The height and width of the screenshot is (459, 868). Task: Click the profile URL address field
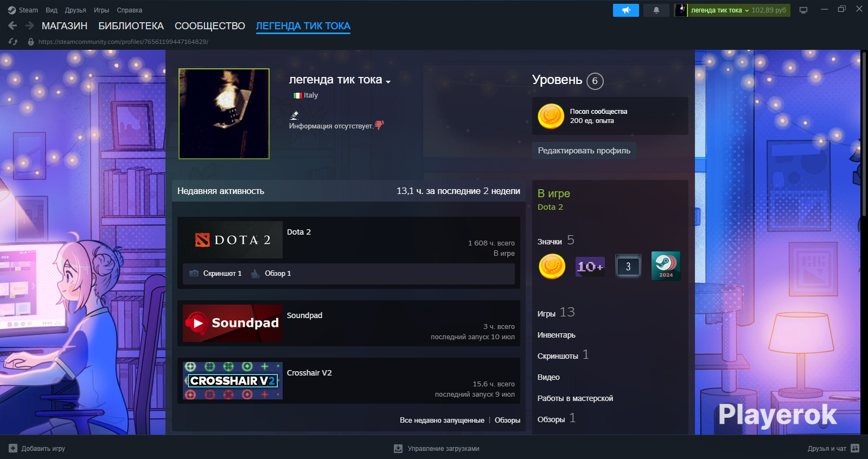123,42
